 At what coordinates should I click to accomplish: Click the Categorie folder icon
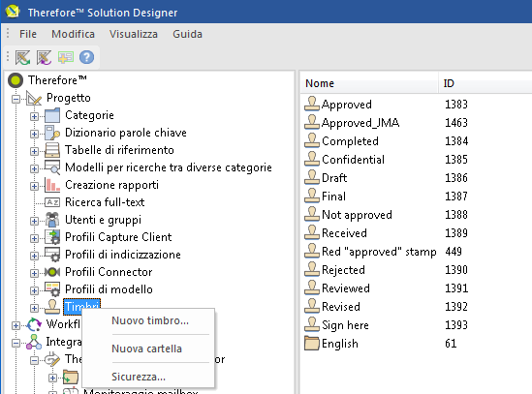[52, 115]
